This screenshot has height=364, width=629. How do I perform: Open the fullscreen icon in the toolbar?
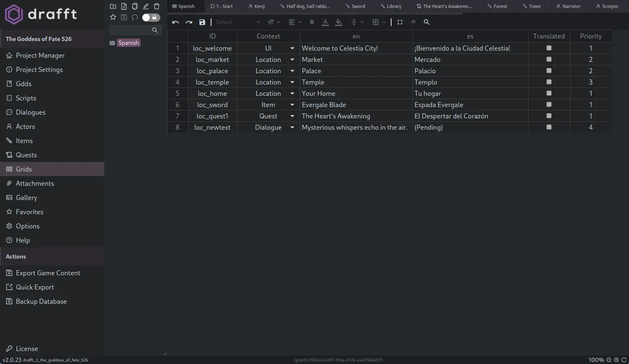400,22
